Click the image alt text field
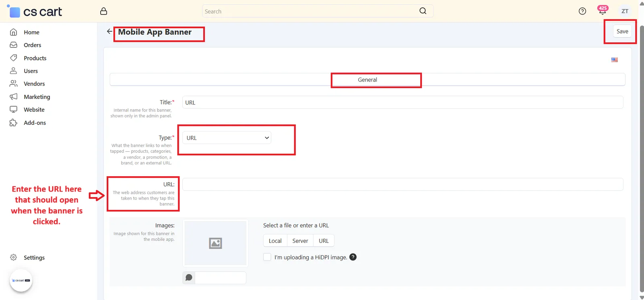Image resolution: width=644 pixels, height=300 pixels. click(221, 277)
